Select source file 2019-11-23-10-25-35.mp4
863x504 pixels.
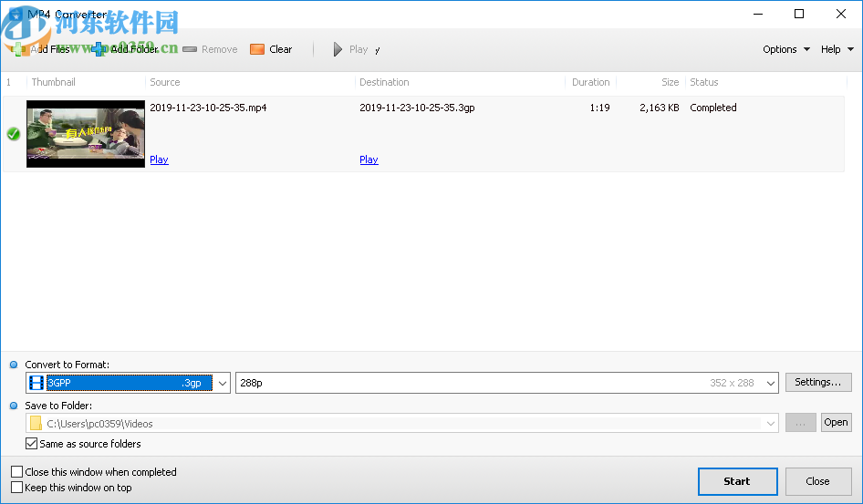(208, 108)
